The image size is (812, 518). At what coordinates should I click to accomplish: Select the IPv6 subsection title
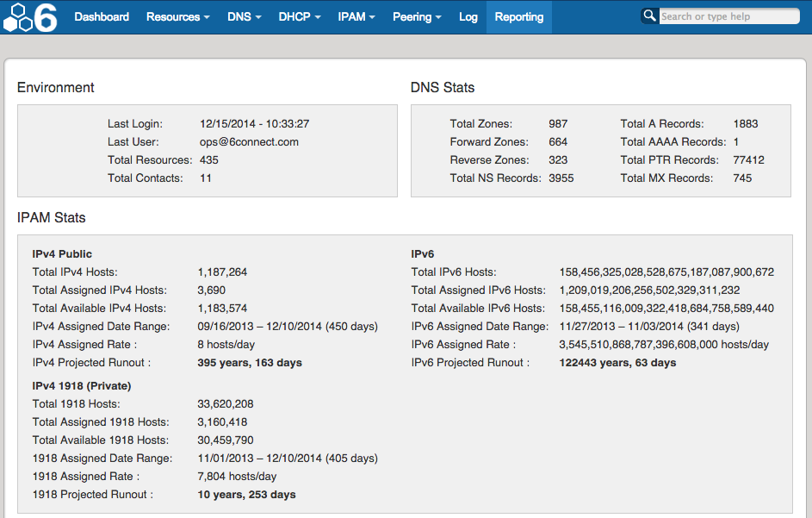(423, 254)
